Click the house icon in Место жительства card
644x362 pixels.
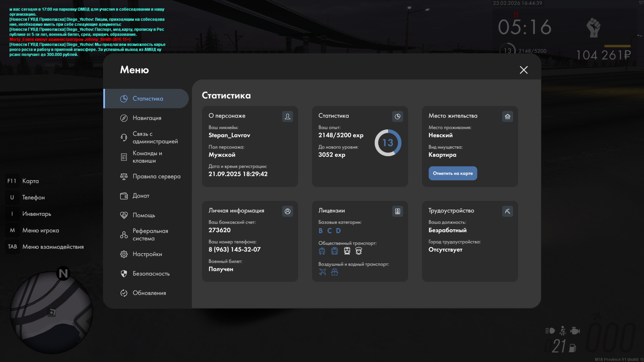coord(507,116)
